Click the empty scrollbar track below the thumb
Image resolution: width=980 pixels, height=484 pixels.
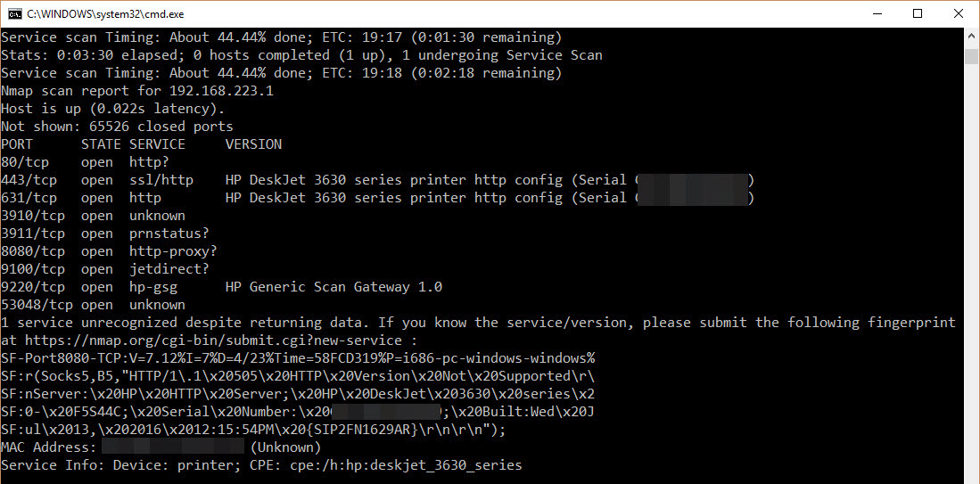coord(971,267)
